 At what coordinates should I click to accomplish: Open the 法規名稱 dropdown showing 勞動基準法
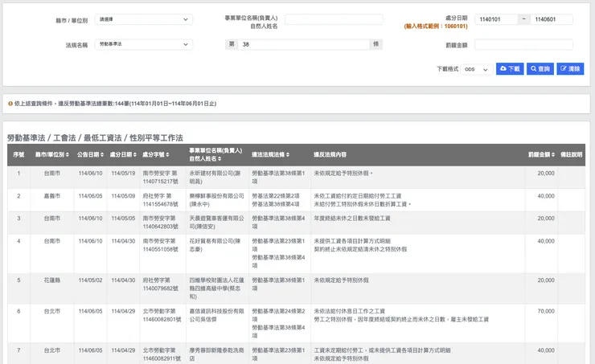click(x=143, y=44)
